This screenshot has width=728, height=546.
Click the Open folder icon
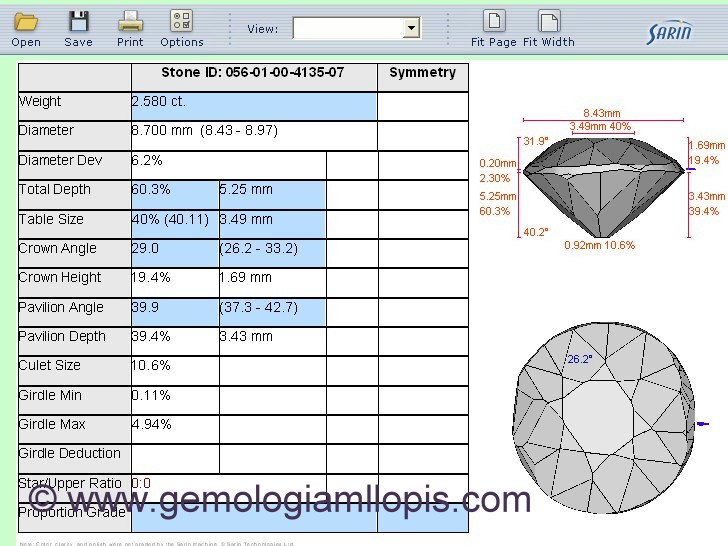[26, 21]
